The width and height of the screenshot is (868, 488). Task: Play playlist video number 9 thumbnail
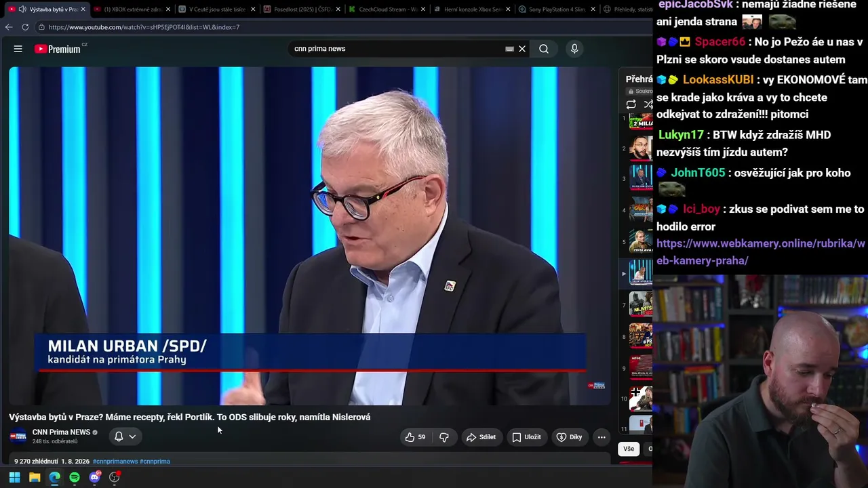click(x=641, y=368)
